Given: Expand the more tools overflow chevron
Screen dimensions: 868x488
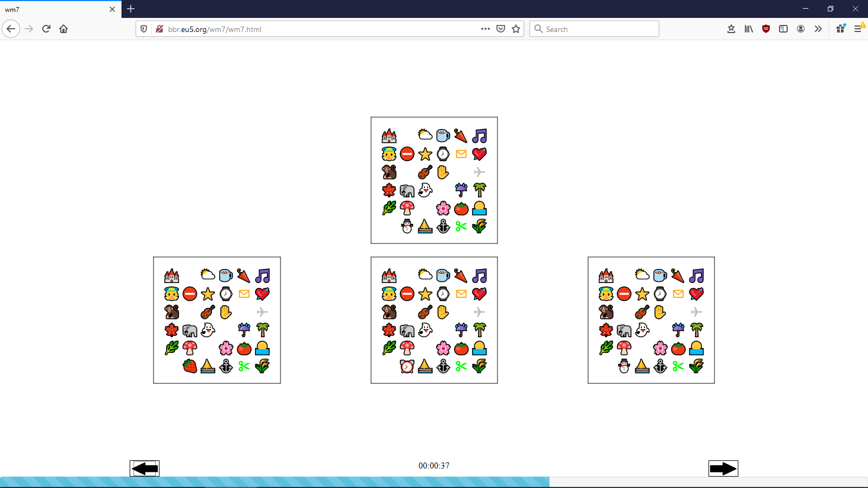Looking at the screenshot, I should pos(818,29).
